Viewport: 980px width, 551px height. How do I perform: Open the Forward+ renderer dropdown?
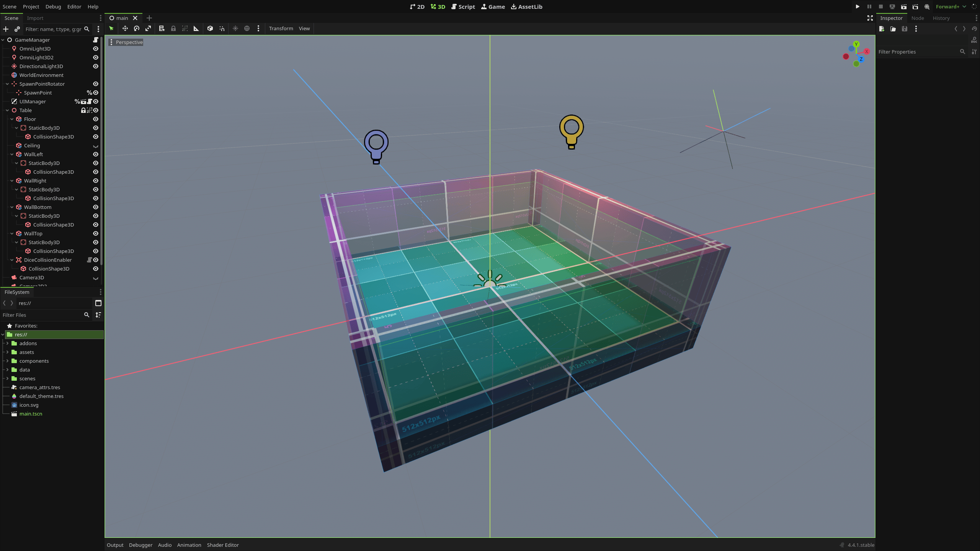point(951,7)
